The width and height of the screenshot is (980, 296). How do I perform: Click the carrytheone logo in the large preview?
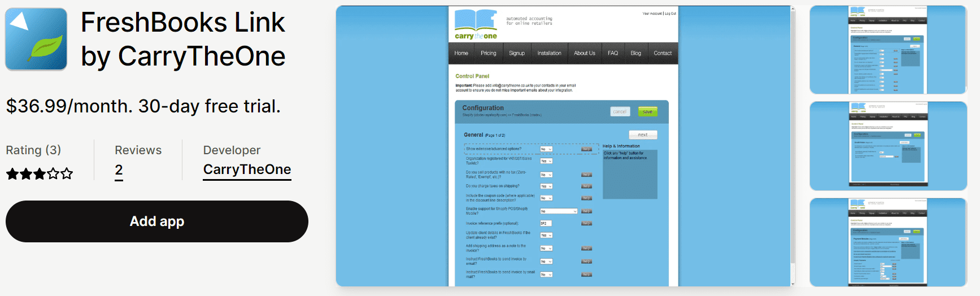click(x=476, y=25)
